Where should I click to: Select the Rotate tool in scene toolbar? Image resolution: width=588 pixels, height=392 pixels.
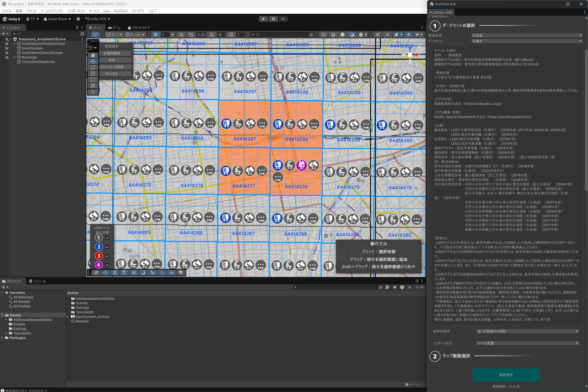pyautogui.click(x=93, y=67)
